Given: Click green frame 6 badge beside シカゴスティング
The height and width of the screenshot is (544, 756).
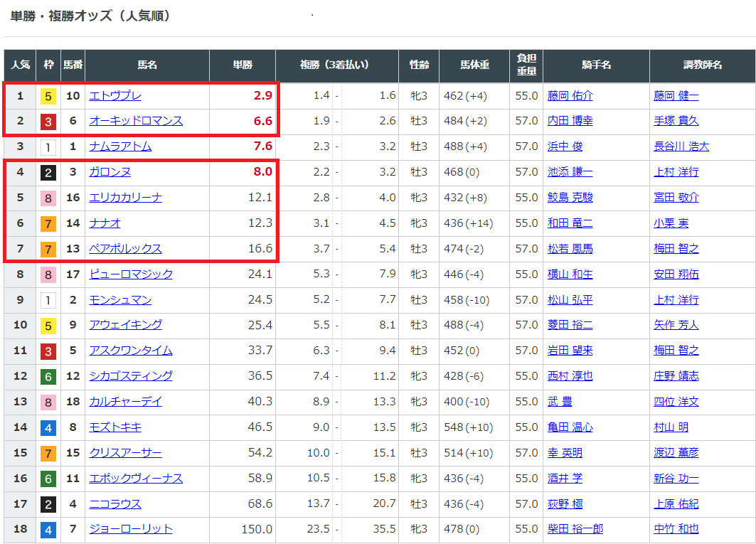Looking at the screenshot, I should click(x=48, y=376).
